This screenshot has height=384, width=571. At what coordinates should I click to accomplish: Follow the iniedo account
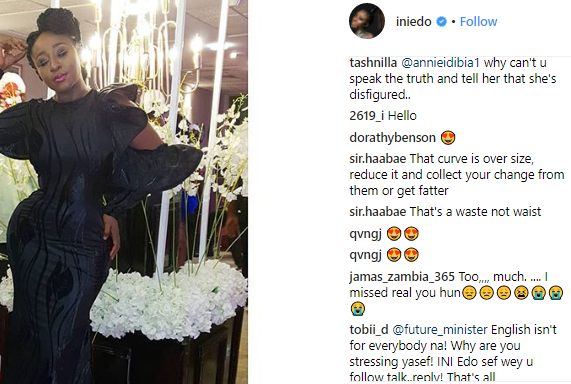pyautogui.click(x=478, y=21)
